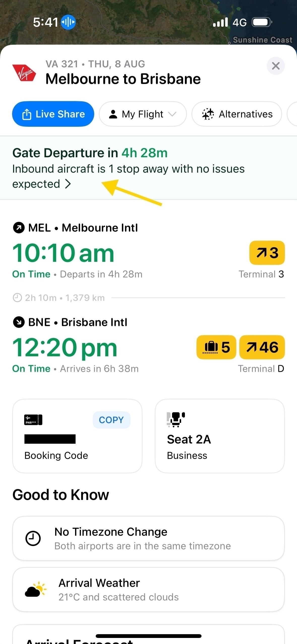
Task: Open the No Timezone Change card
Action: 148,538
